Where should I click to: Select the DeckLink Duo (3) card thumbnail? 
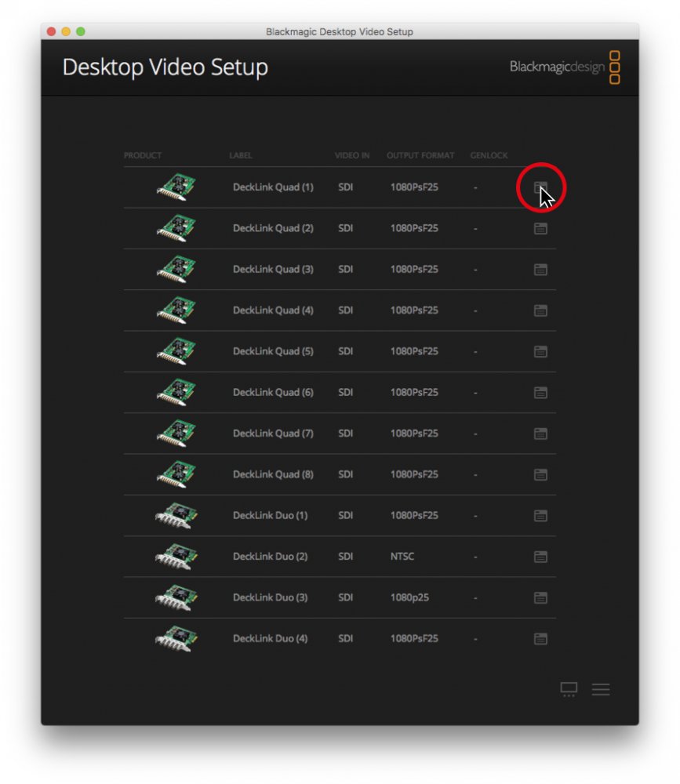click(x=176, y=597)
